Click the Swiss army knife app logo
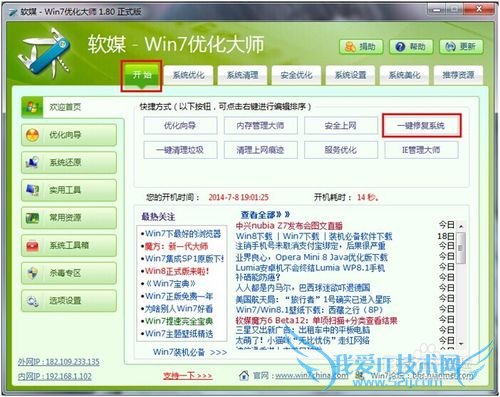Image resolution: width=500 pixels, height=397 pixels. 45,53
